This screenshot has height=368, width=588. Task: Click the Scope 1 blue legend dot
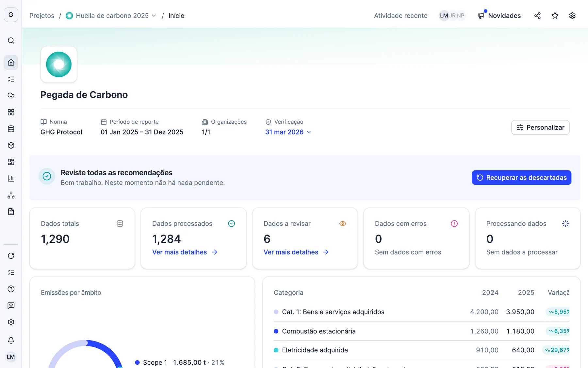(x=138, y=362)
